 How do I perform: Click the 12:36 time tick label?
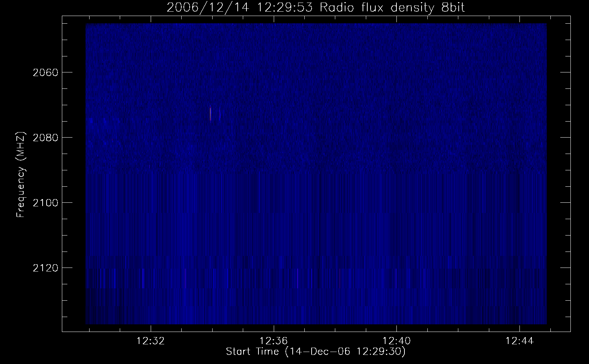point(274,341)
